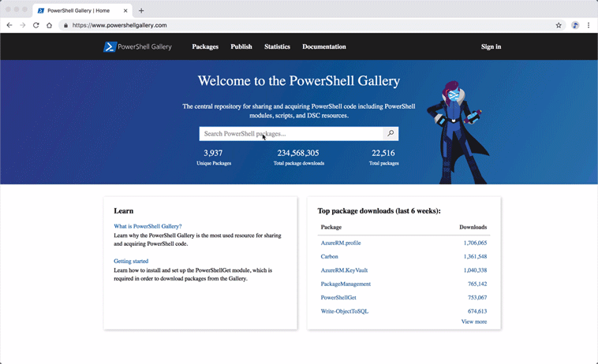Screen dimensions: 598x364
Task: Click the PowerShell Gallery logo
Action: (x=137, y=46)
